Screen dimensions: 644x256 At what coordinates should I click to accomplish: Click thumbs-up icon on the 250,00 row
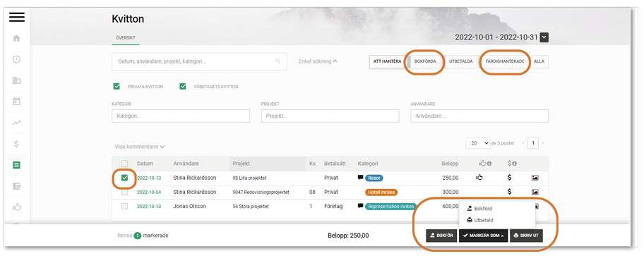coord(479,178)
